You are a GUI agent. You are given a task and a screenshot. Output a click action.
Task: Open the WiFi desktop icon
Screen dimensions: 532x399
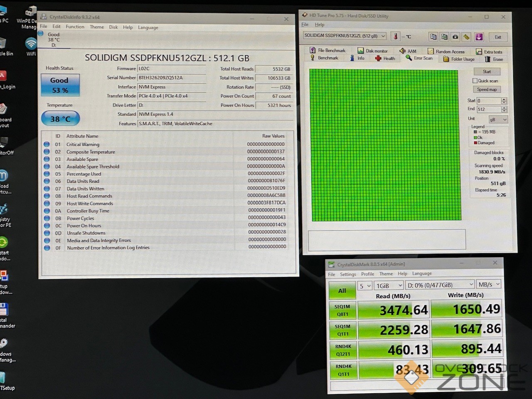coord(31,47)
